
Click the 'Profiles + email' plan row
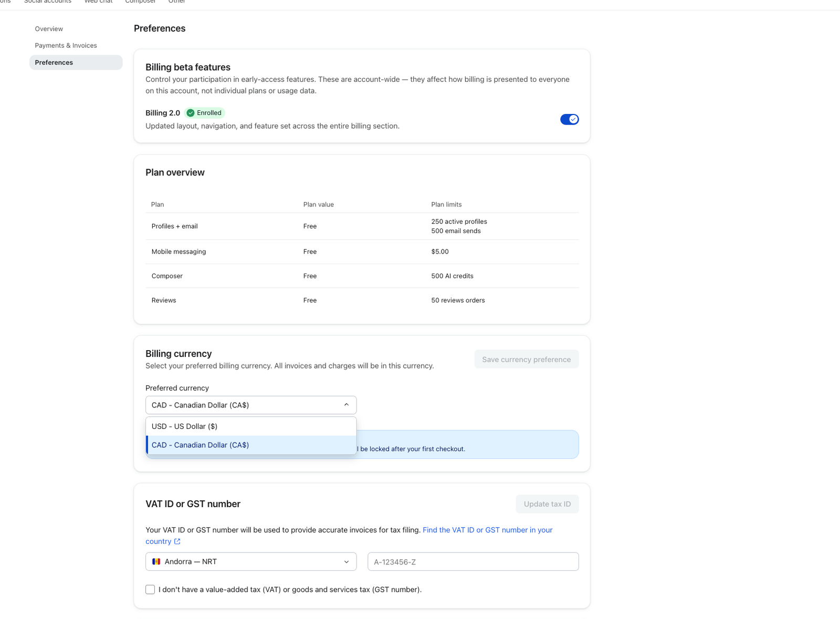click(x=362, y=226)
